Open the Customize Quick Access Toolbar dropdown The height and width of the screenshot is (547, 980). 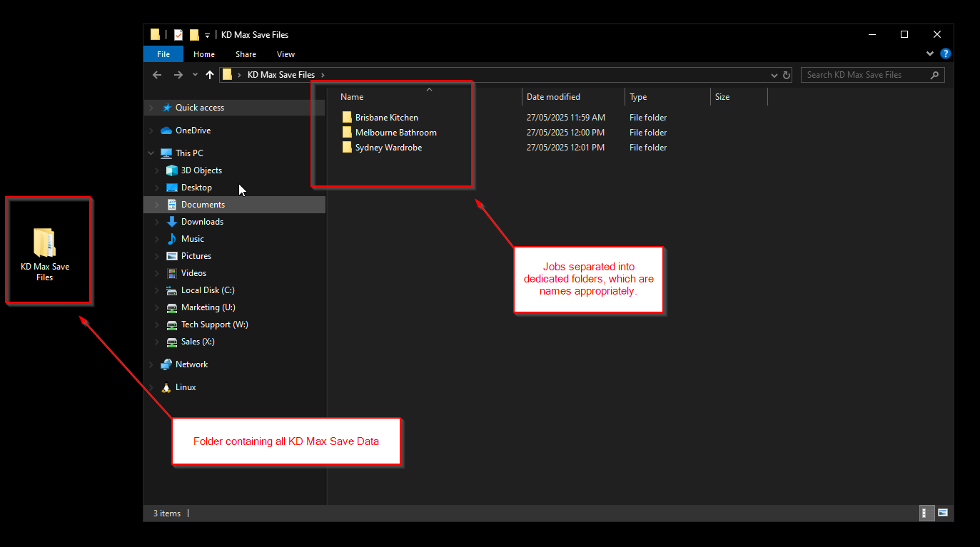click(207, 35)
